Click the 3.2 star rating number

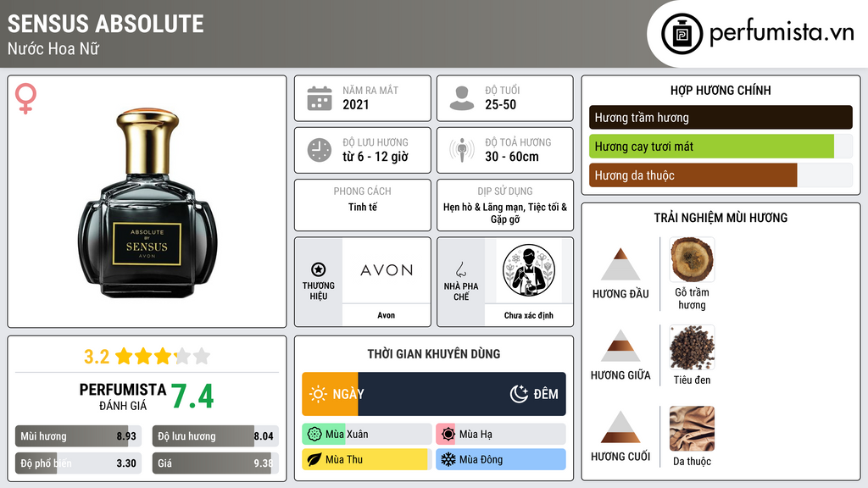(x=97, y=357)
